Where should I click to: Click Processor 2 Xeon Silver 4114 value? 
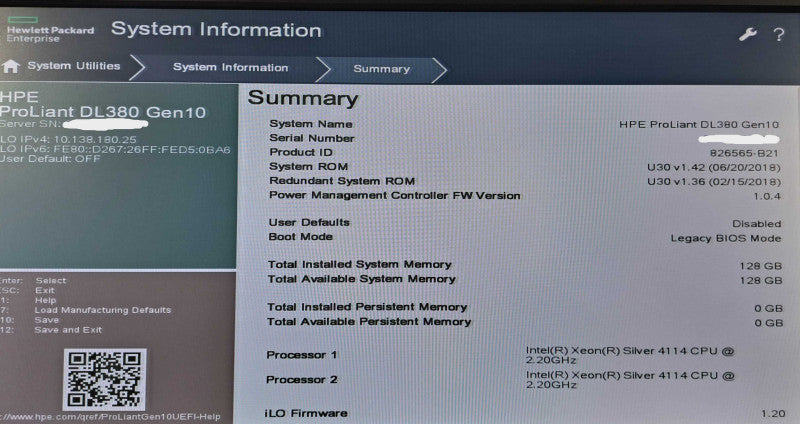pos(630,380)
